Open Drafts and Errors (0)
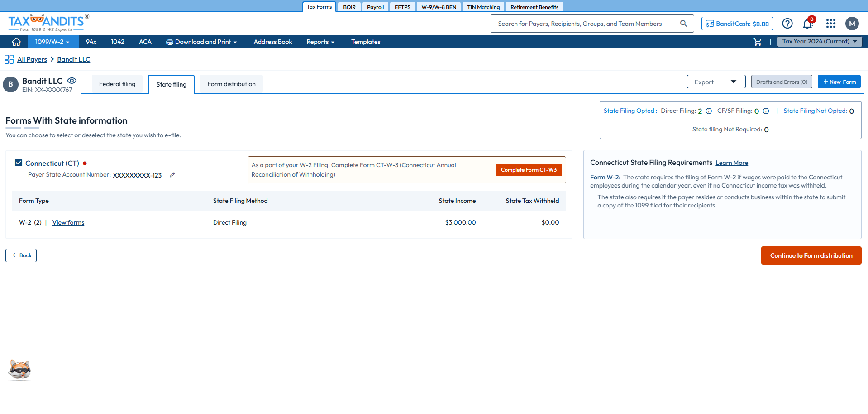This screenshot has width=868, height=414. 782,82
